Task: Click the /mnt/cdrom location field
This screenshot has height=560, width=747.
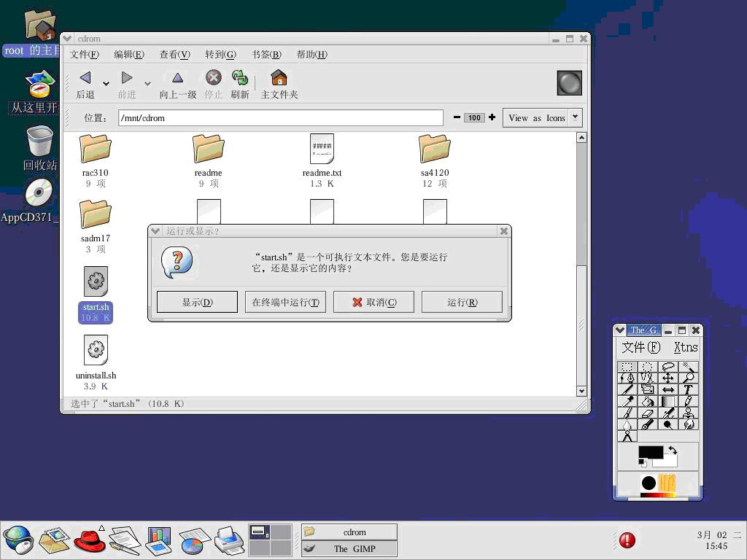Action: [x=280, y=118]
